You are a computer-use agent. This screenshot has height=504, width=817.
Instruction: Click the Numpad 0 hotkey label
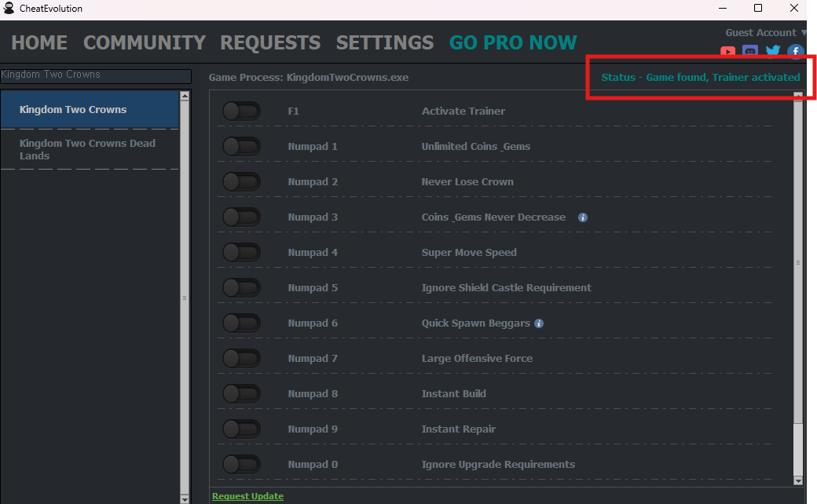(x=313, y=465)
